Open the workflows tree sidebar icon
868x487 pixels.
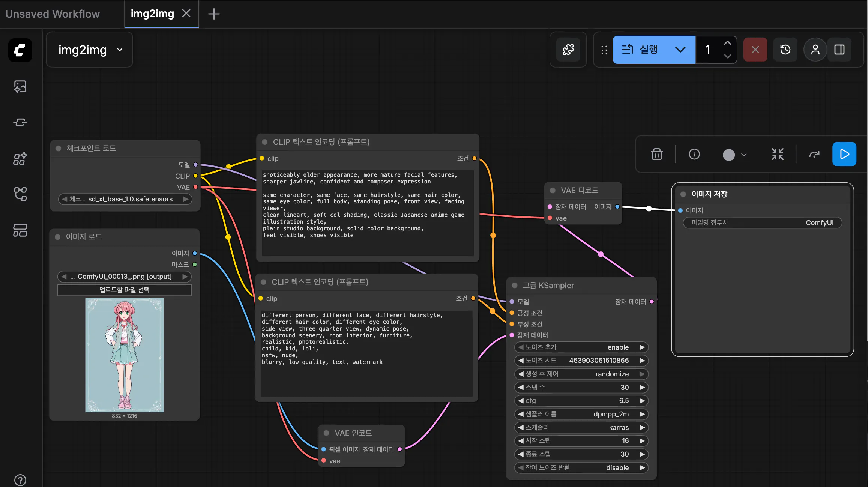pos(20,194)
